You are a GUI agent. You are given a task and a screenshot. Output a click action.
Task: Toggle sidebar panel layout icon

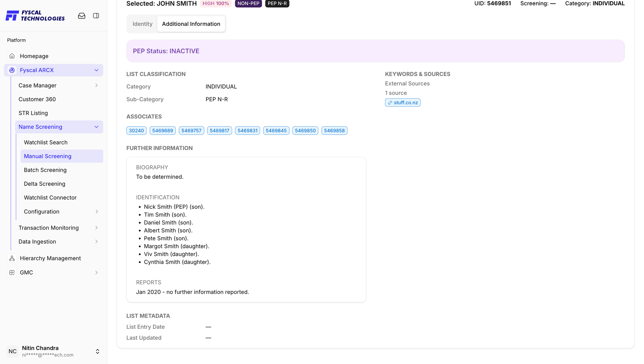coord(96,16)
